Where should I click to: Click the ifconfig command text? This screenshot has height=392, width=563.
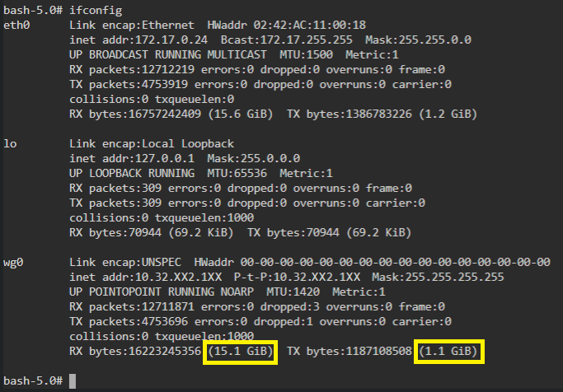96,11
